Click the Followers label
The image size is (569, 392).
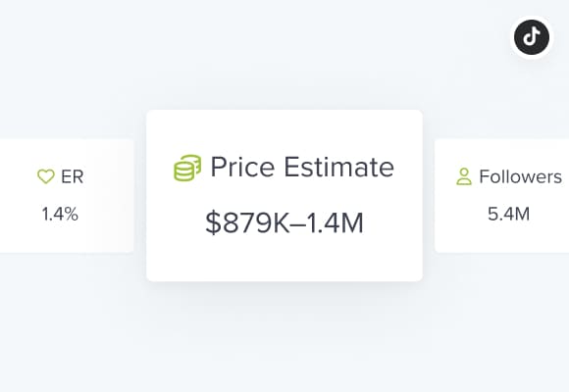tap(520, 176)
